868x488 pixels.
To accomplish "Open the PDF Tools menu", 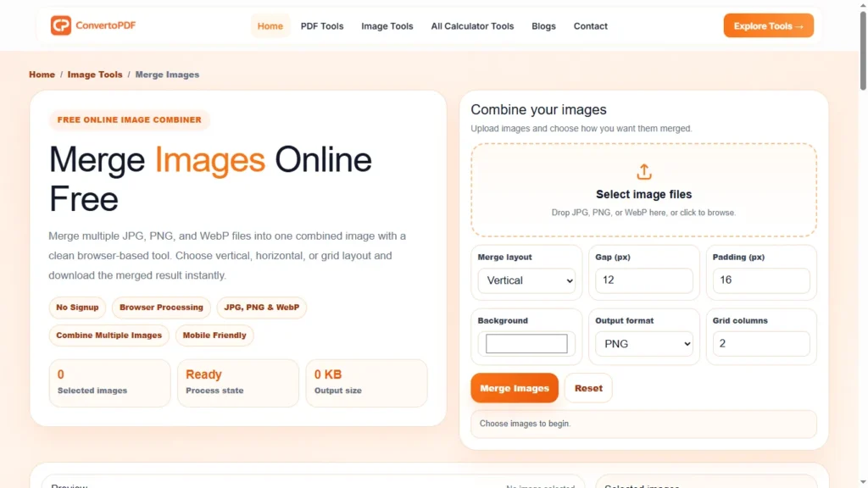I will [x=322, y=26].
